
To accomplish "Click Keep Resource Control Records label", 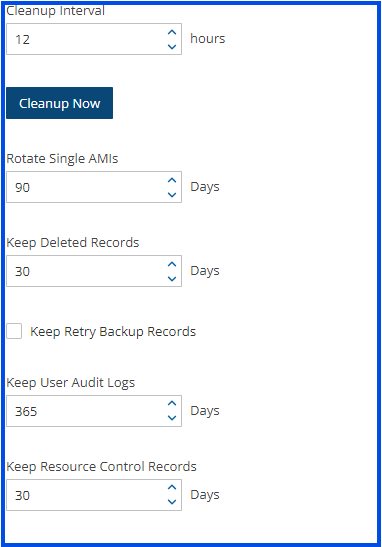I will click(x=102, y=467).
